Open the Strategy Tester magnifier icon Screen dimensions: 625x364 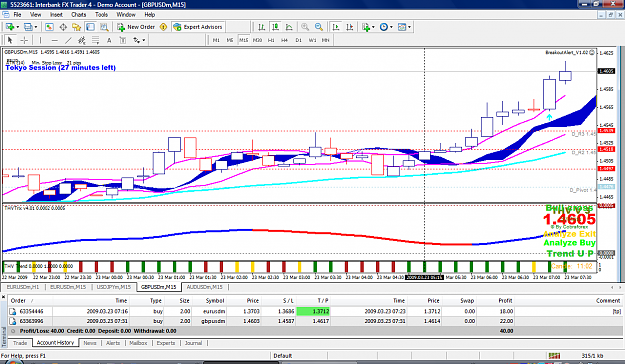[x=104, y=27]
